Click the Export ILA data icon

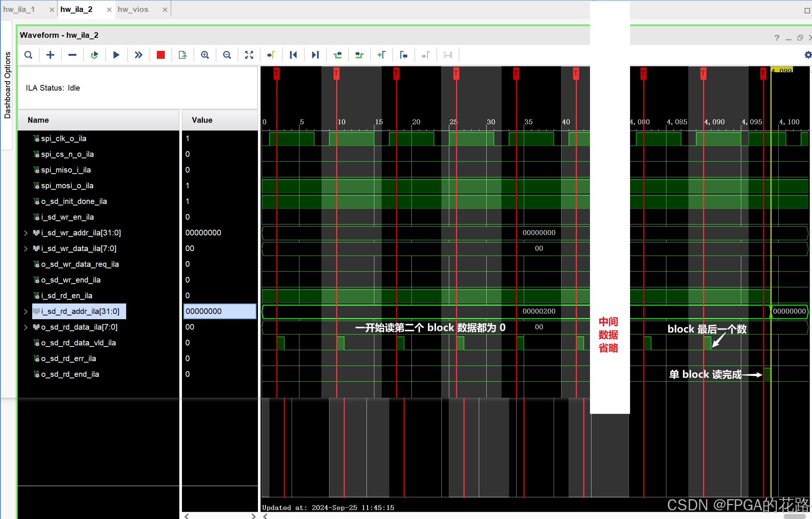point(183,55)
